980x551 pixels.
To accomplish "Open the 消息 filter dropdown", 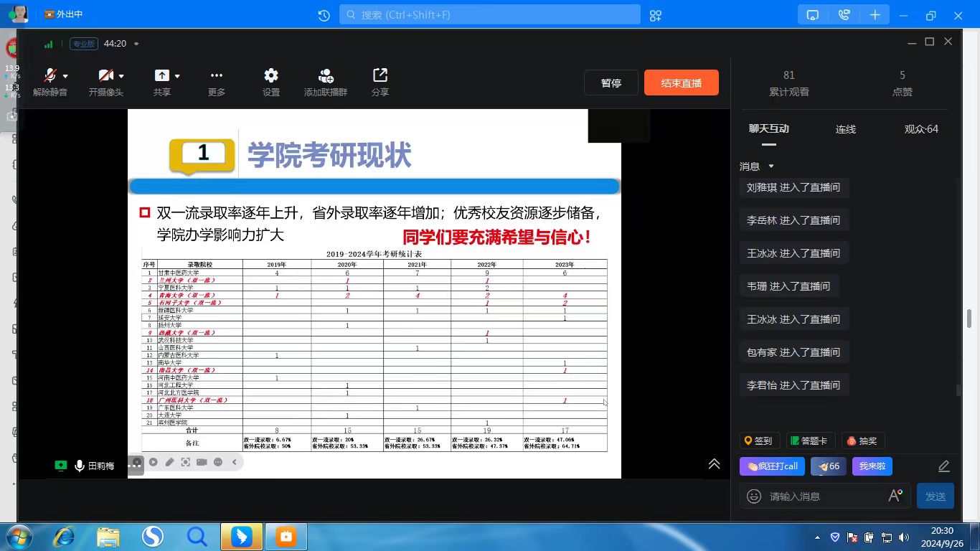I will point(771,166).
